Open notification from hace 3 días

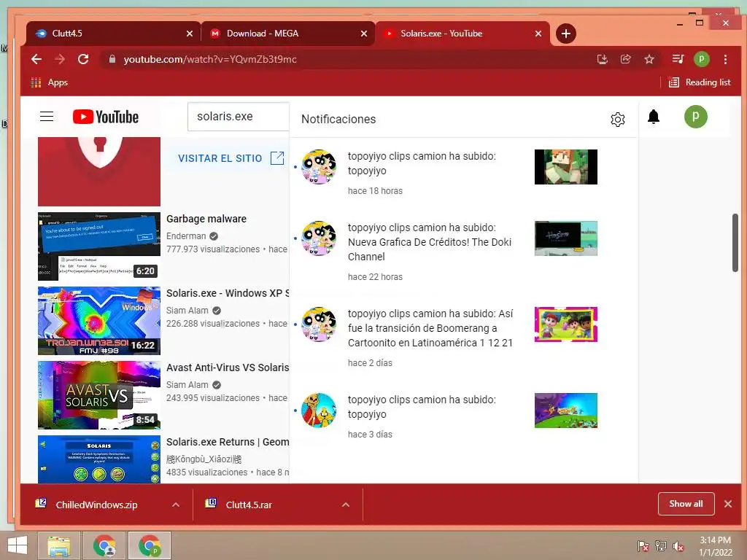coord(463,416)
